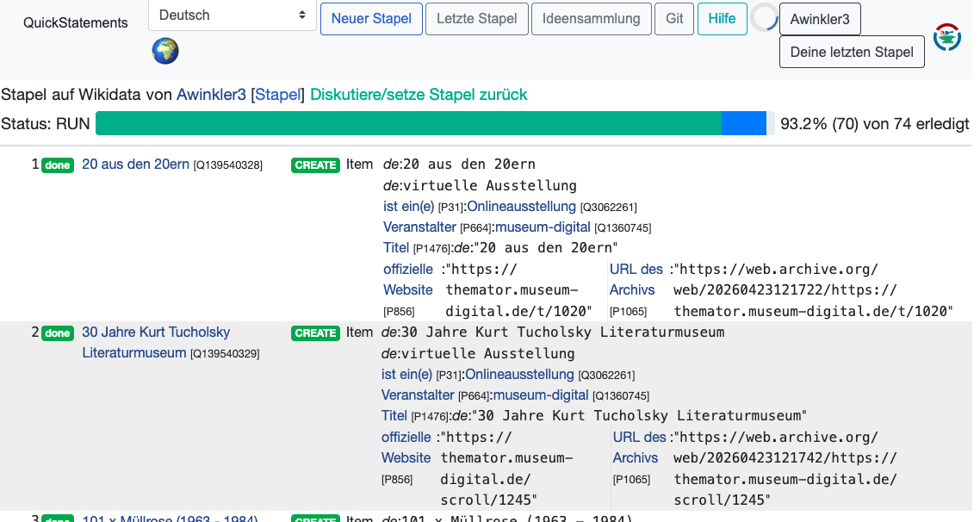Click museum-digital link in second row
The width and height of the screenshot is (980, 522).
[x=541, y=395]
